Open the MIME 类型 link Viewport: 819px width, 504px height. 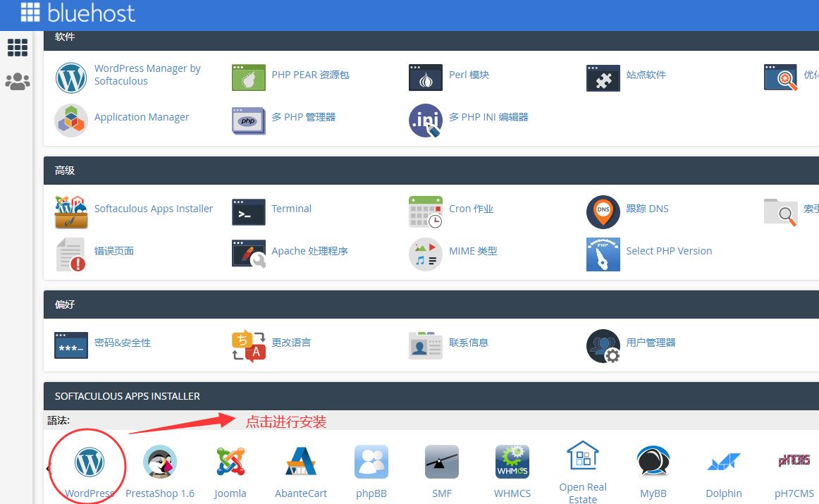[473, 251]
